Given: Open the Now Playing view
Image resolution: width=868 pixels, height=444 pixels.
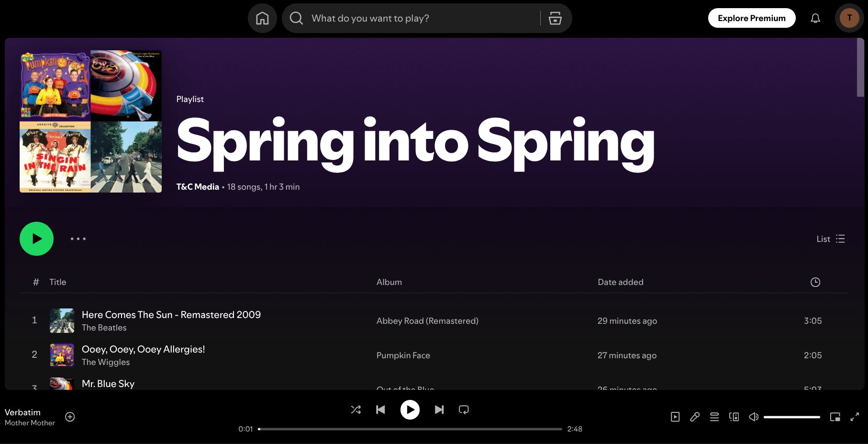Looking at the screenshot, I should pyautogui.click(x=675, y=417).
